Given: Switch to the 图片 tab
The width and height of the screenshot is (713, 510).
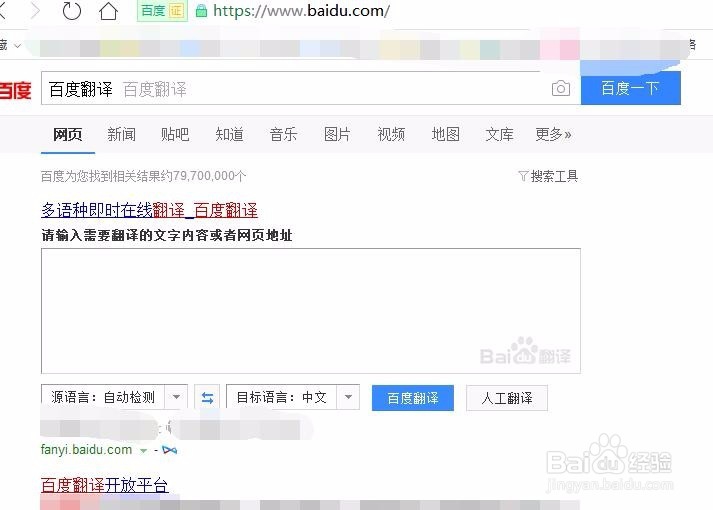Looking at the screenshot, I should (337, 134).
